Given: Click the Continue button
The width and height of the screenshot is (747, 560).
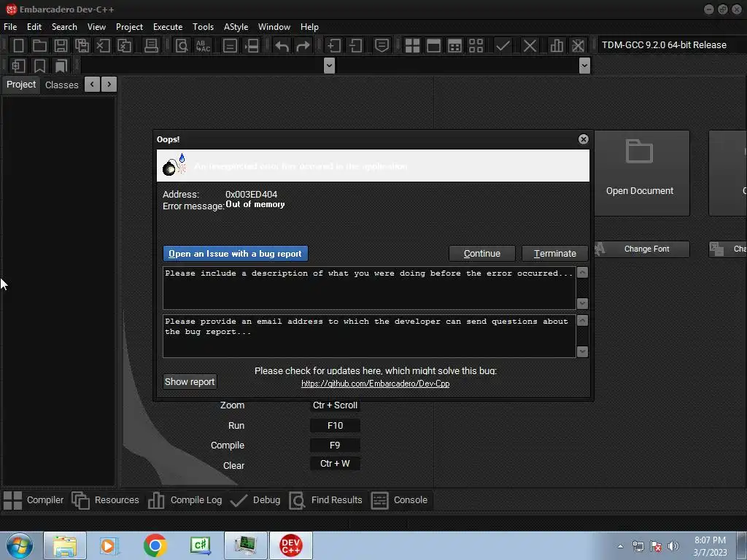Looking at the screenshot, I should [482, 253].
